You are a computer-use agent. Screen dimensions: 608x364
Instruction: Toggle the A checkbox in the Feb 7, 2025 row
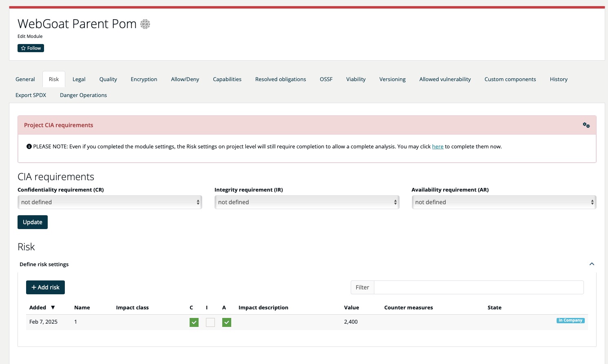[227, 322]
